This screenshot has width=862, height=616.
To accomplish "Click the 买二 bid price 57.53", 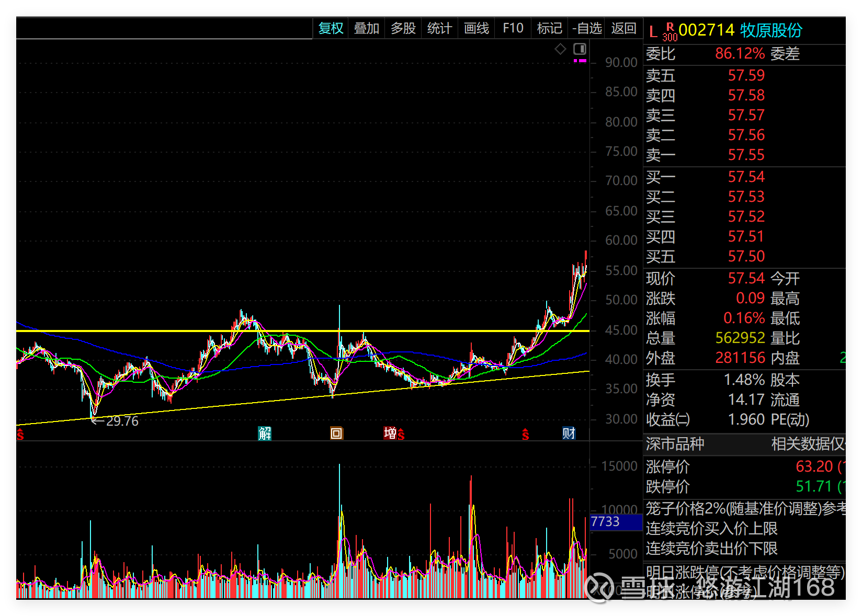I will click(x=746, y=197).
